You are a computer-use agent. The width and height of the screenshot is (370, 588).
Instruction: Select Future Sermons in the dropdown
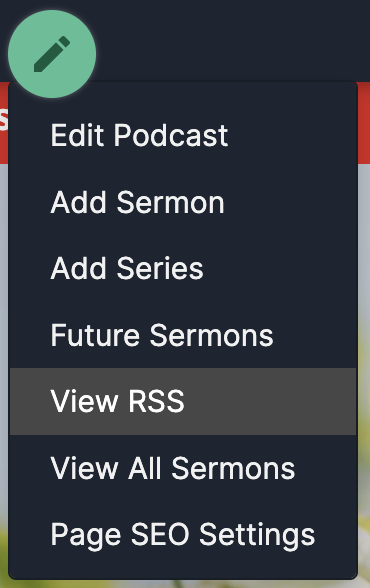[183, 335]
